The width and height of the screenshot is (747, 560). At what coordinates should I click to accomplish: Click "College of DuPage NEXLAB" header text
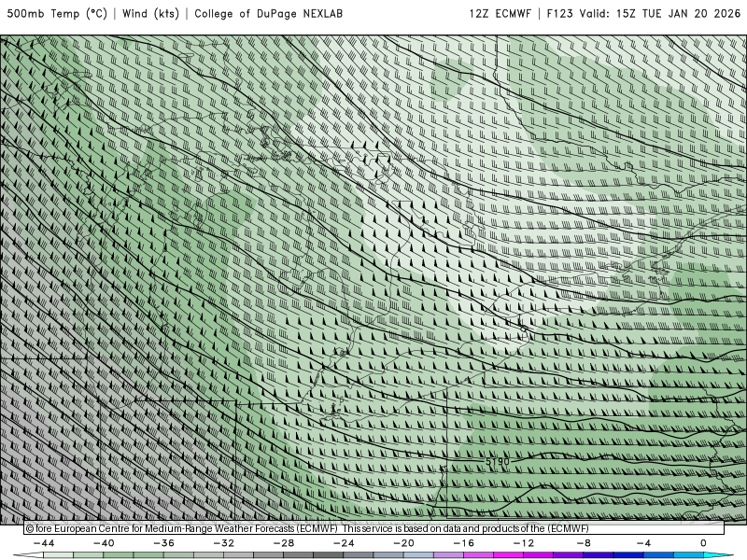[x=268, y=14]
